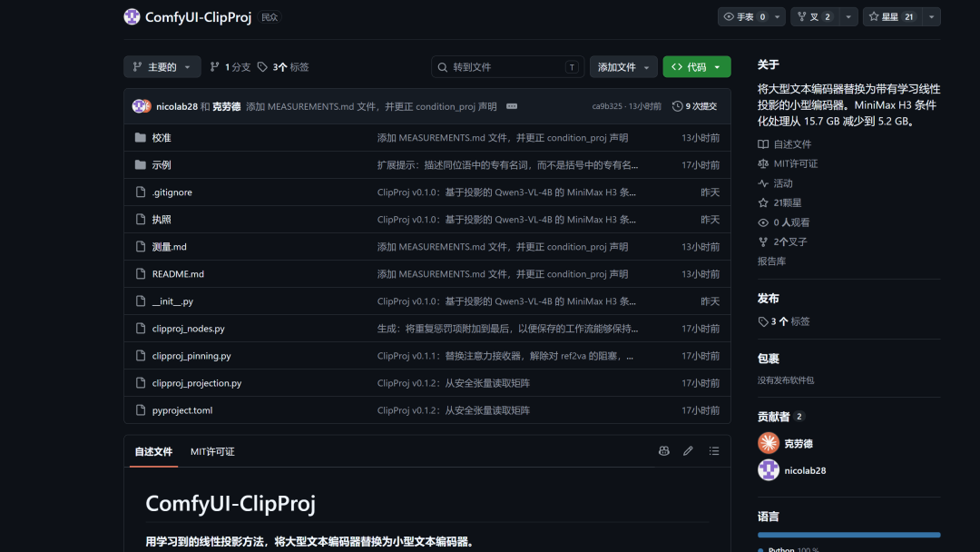Open the 0 人观看 watchers link
This screenshot has height=552, width=980.
(x=783, y=222)
